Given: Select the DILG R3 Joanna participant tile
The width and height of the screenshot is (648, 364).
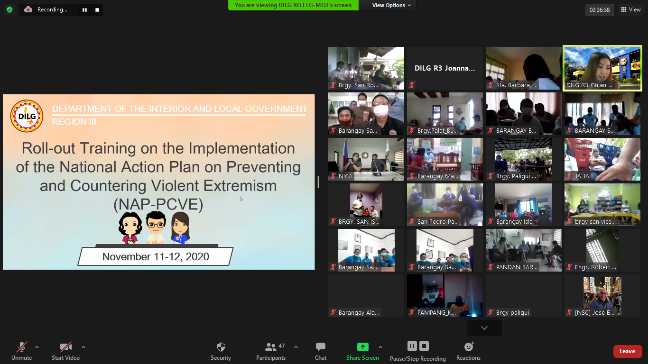Looking at the screenshot, I should pyautogui.click(x=445, y=68).
